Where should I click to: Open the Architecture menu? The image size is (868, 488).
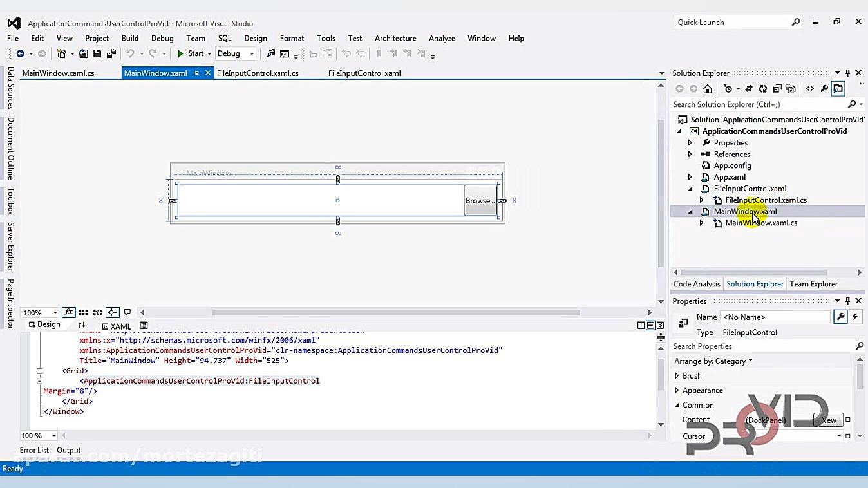[x=395, y=38]
